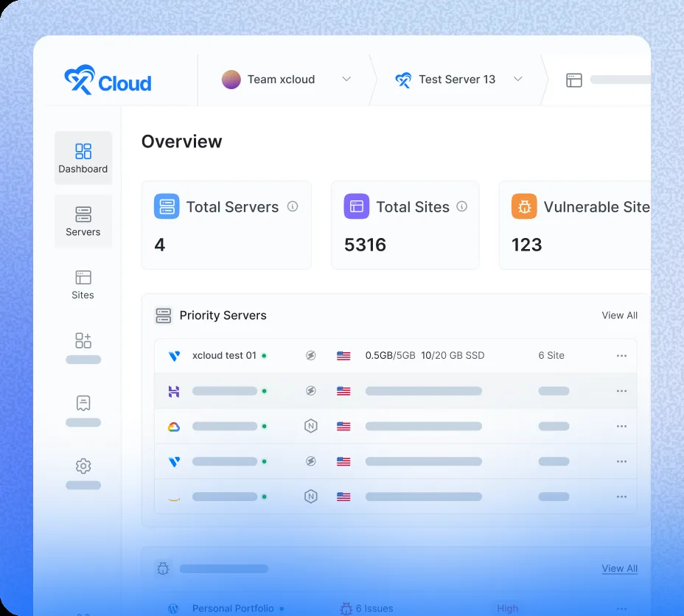
Task: Click the Priority Servers header icon
Action: coord(164,315)
